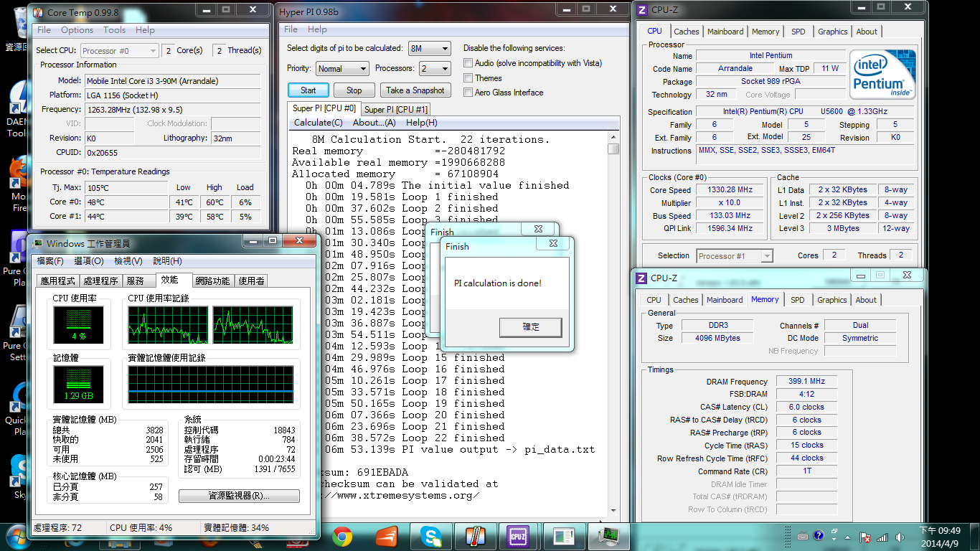The height and width of the screenshot is (551, 980).
Task: Click network status tray icon
Action: [882, 537]
